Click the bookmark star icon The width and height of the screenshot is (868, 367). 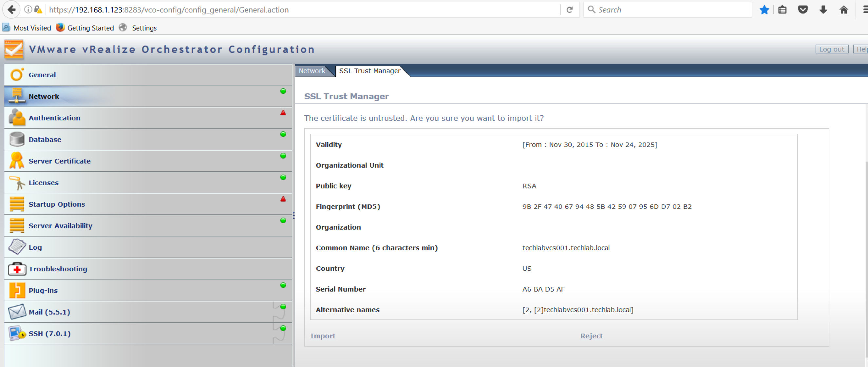pos(764,10)
